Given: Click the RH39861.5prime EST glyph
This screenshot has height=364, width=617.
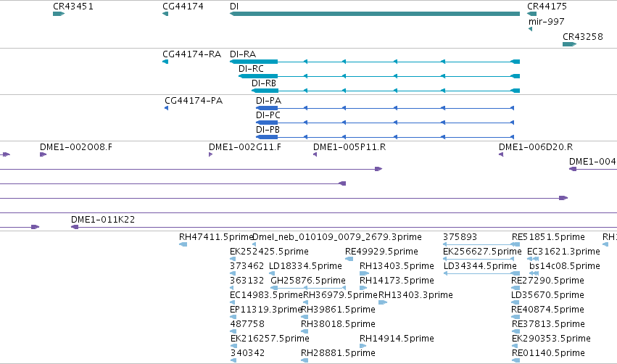Looking at the screenshot, I should (x=305, y=317).
